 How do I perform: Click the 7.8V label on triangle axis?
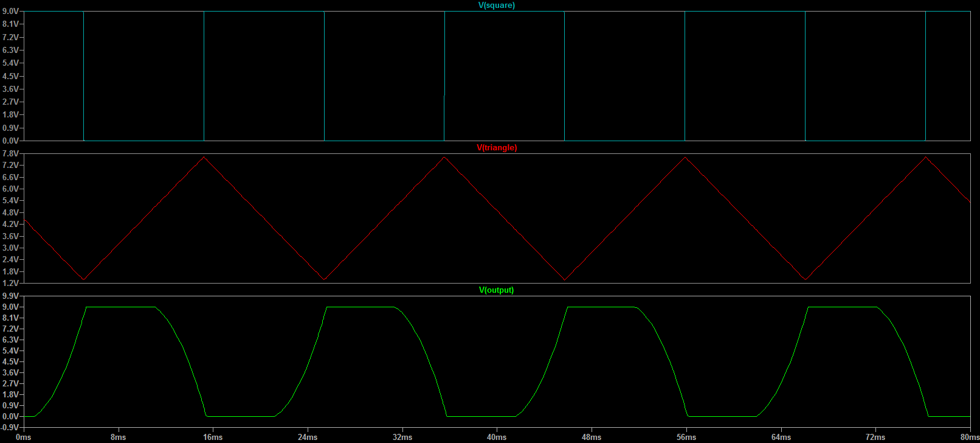[10, 154]
